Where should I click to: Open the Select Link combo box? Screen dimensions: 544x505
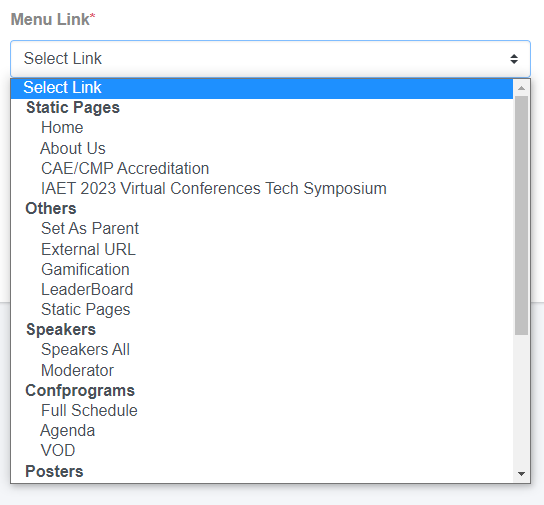(270, 59)
